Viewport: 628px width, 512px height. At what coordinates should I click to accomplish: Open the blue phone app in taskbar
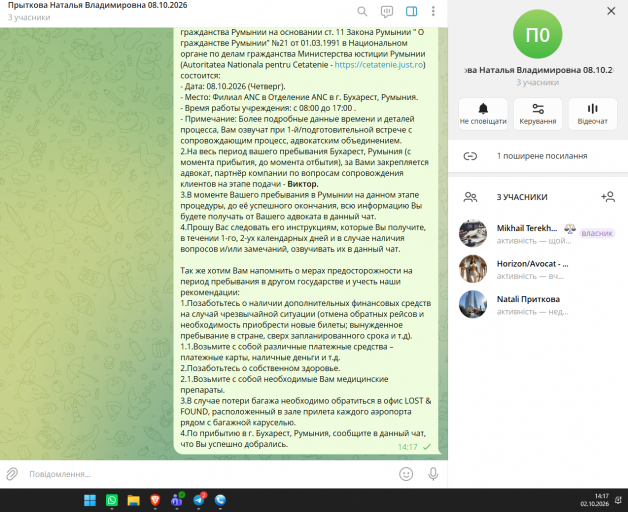pyautogui.click(x=220, y=500)
